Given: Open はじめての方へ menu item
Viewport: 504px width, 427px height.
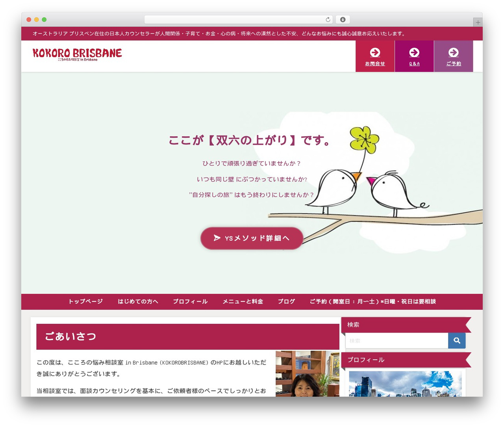Looking at the screenshot, I should 138,301.
